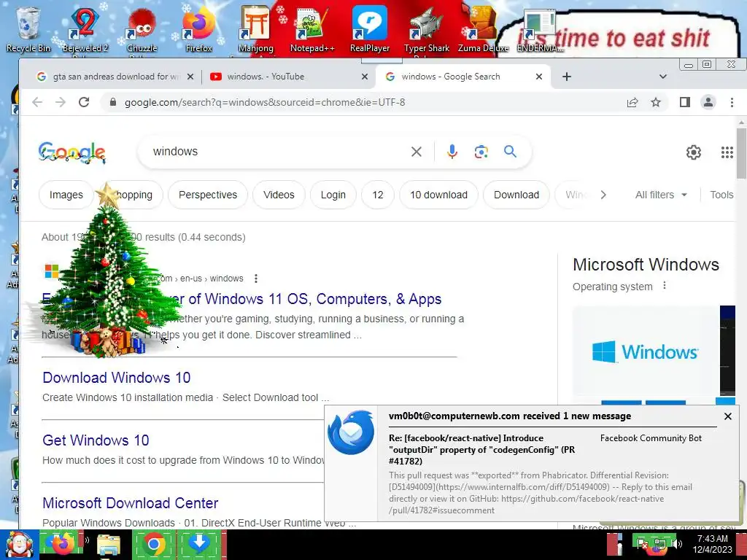This screenshot has height=560, width=747.
Task: Close the YouTube tab
Action: click(365, 77)
